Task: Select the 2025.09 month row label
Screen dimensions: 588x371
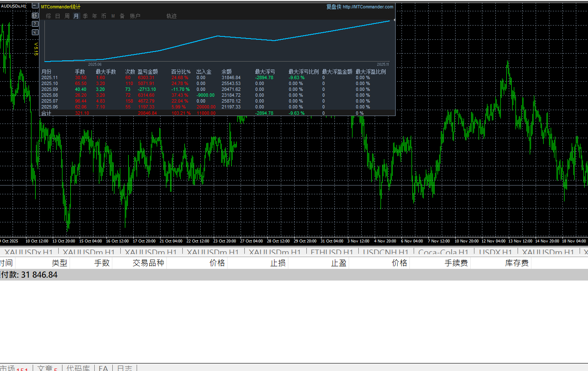Action: pyautogui.click(x=49, y=89)
